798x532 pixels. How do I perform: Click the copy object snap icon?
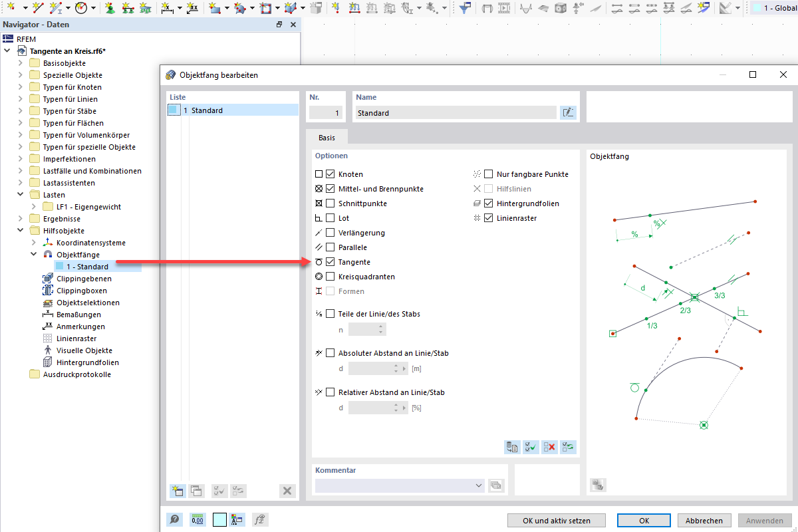click(x=196, y=491)
